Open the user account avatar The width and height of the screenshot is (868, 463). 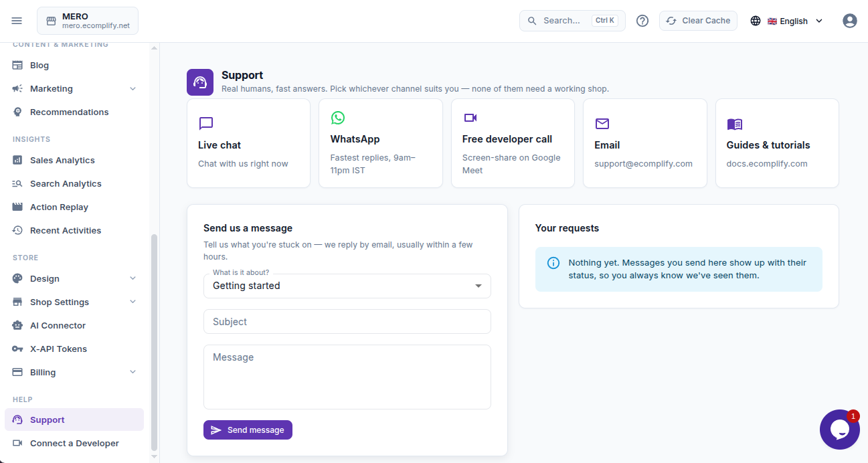tap(850, 21)
